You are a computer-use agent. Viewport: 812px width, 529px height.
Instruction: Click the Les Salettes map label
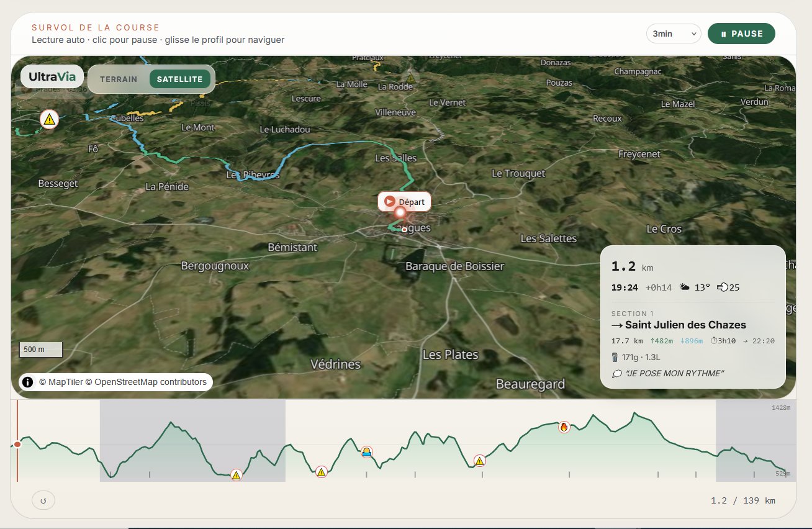[x=549, y=238]
